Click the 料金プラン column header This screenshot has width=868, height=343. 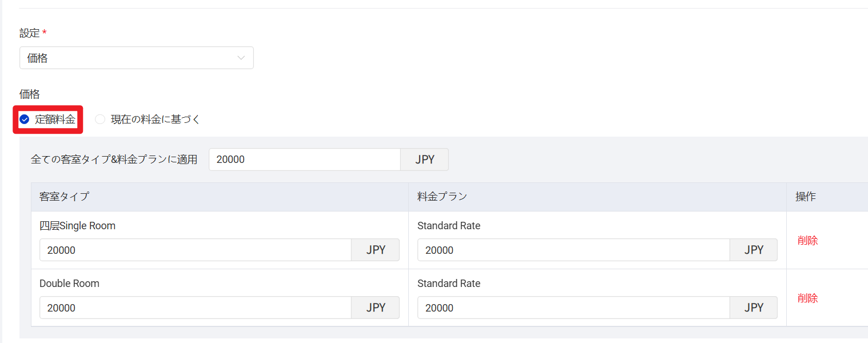(x=442, y=197)
